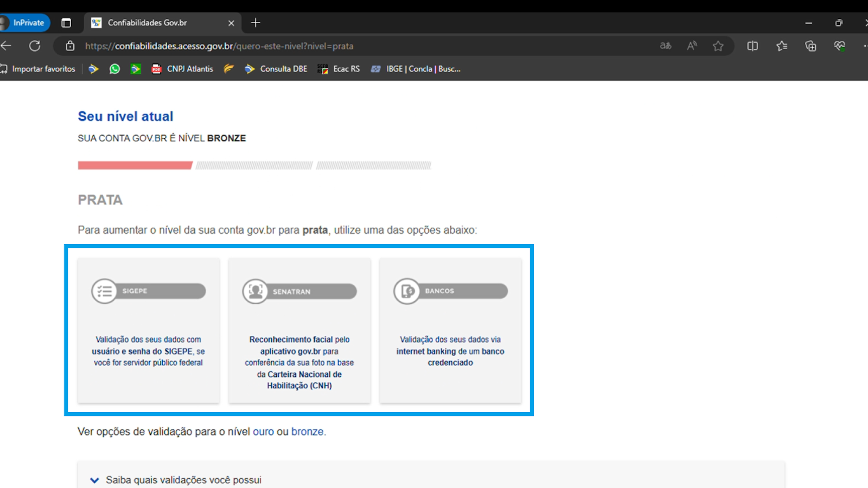Image resolution: width=868 pixels, height=488 pixels.
Task: Click the Seu nível atual heading
Action: tap(125, 116)
